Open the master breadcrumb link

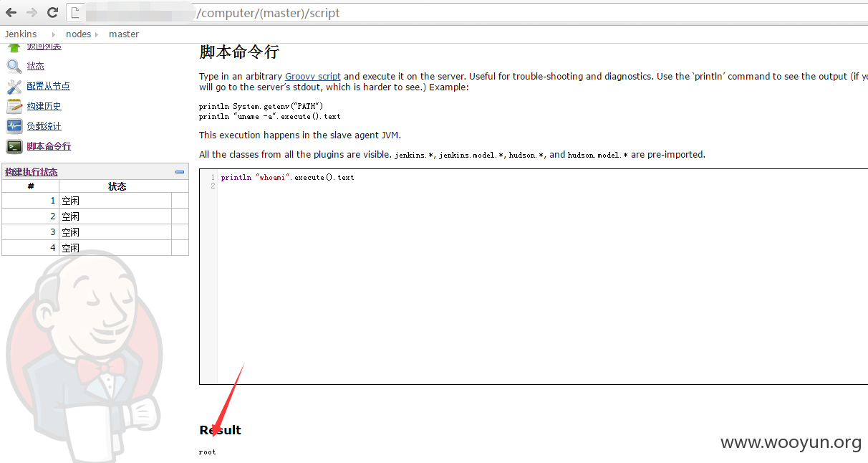coord(124,34)
